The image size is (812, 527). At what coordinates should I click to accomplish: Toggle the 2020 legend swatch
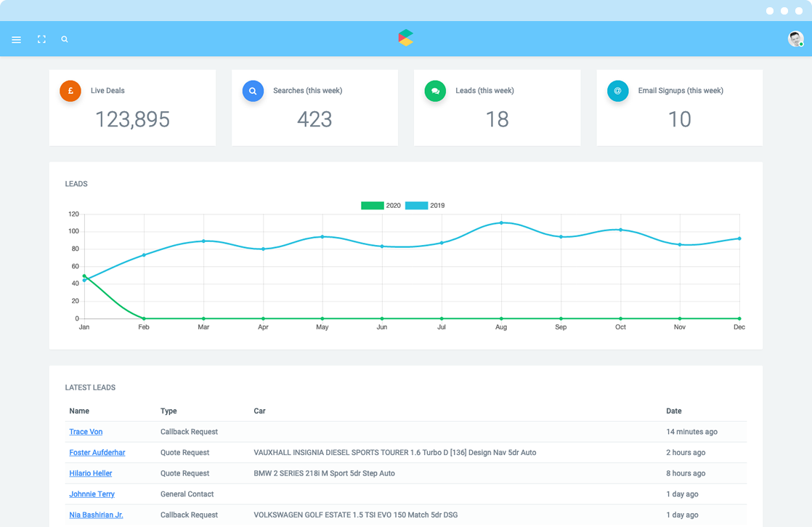point(373,206)
